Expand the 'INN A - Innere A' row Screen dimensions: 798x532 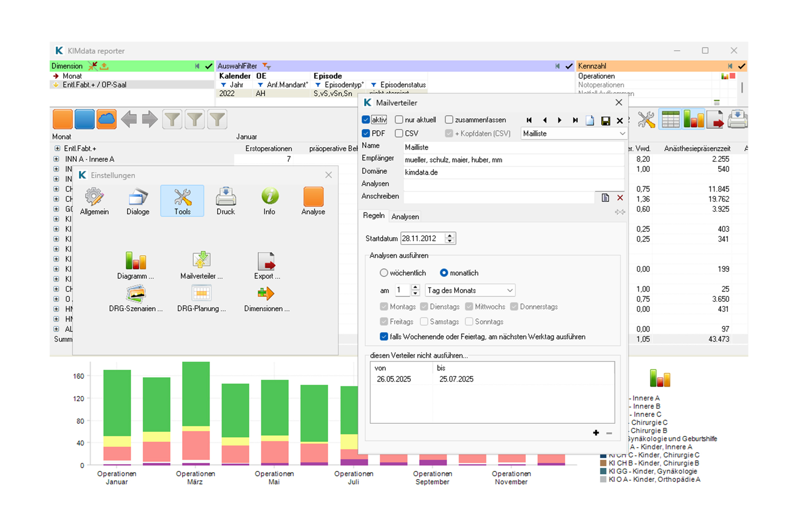click(x=56, y=159)
